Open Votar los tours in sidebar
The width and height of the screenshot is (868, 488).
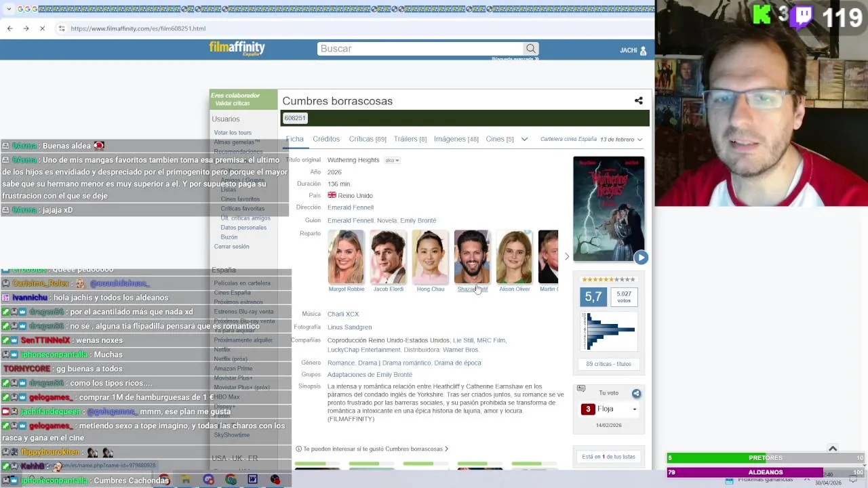tap(233, 133)
